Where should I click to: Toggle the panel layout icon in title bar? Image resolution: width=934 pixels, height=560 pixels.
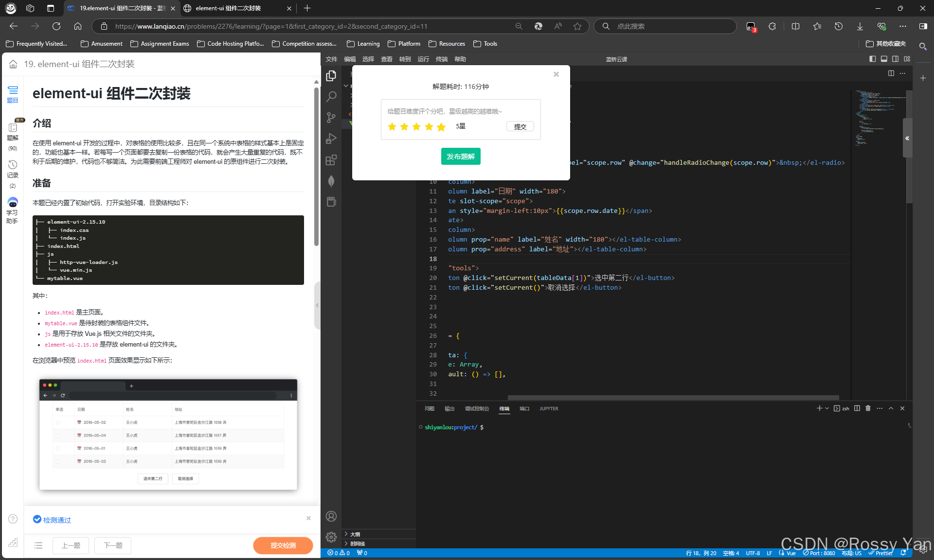click(884, 59)
